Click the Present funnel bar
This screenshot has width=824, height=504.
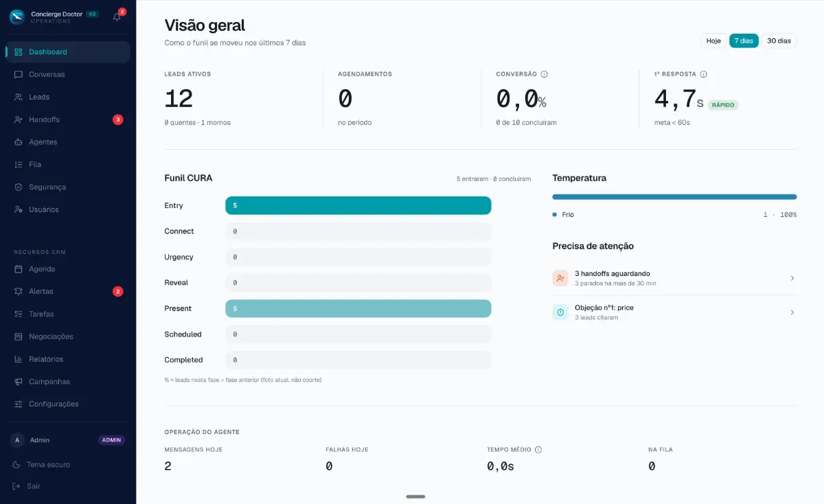pyautogui.click(x=358, y=308)
